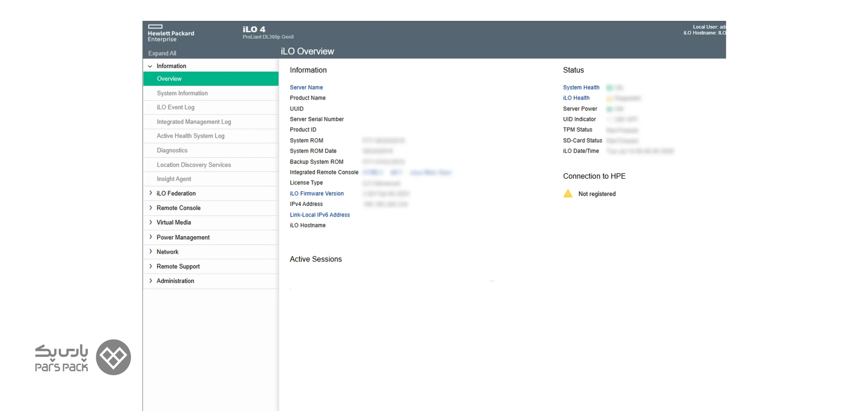
Task: Click the Pars Pack diamond logo
Action: (113, 356)
